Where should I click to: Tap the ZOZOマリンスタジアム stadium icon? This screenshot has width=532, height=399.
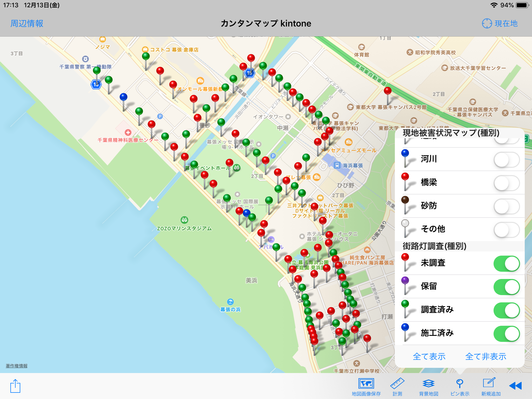click(184, 220)
